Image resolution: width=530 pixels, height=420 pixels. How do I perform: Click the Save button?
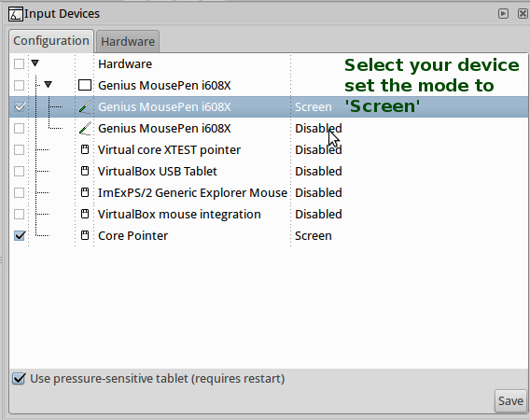pos(510,400)
